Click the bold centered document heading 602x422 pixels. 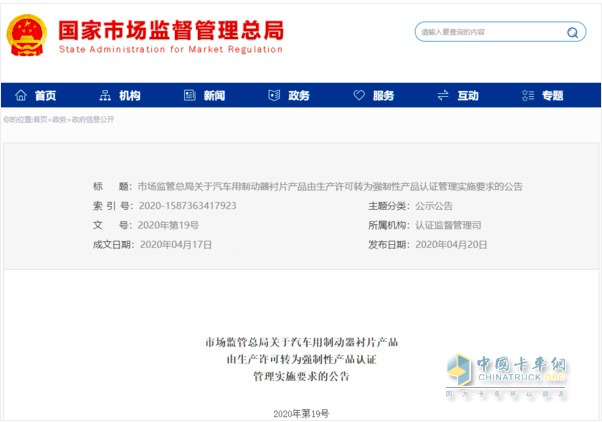click(x=301, y=359)
